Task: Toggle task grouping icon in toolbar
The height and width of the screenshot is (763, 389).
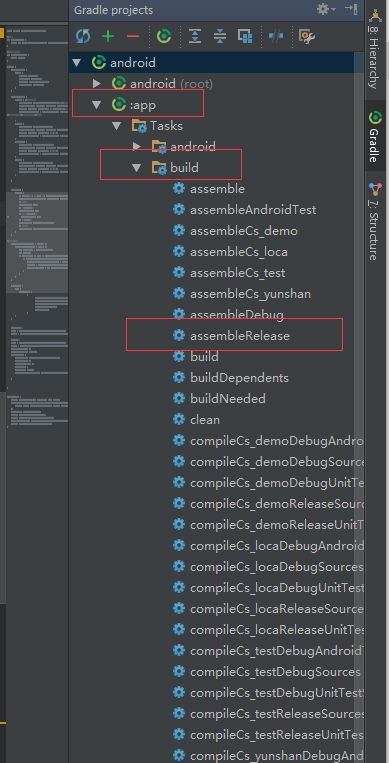Action: tap(245, 36)
